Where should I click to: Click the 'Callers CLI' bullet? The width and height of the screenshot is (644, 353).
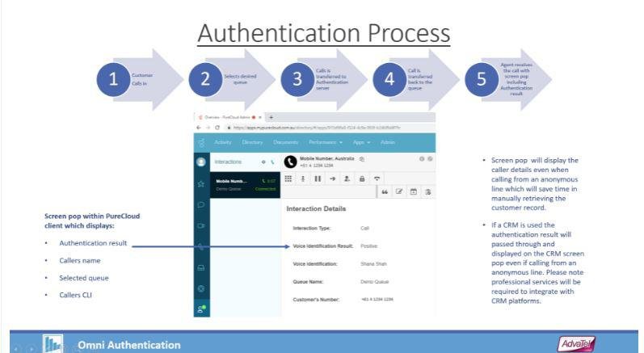pos(76,295)
